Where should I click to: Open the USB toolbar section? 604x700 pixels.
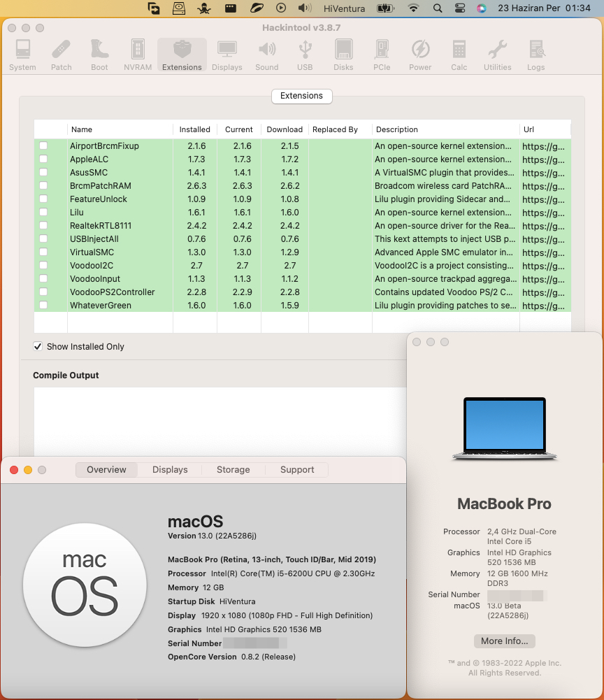pos(305,55)
